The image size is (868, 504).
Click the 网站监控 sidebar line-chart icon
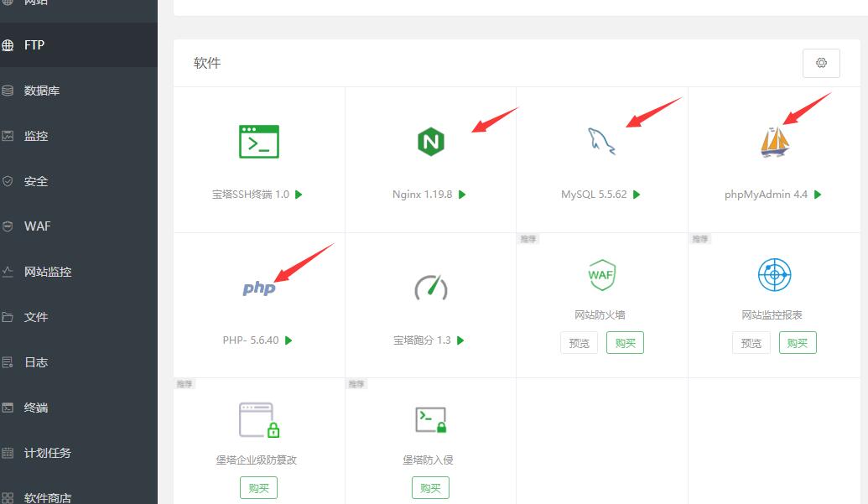click(8, 272)
